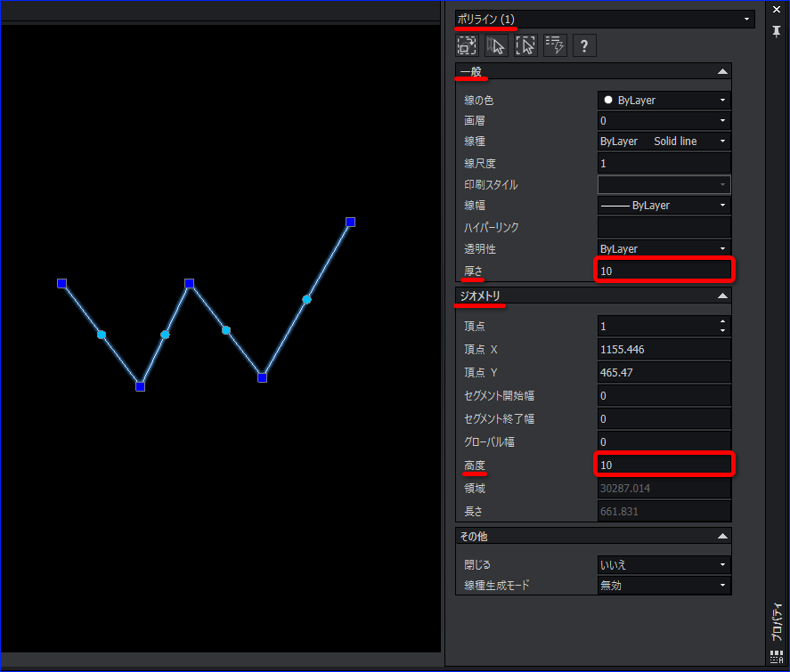
Task: Open the 閉じる dropdown showing いいえ
Action: 723,564
